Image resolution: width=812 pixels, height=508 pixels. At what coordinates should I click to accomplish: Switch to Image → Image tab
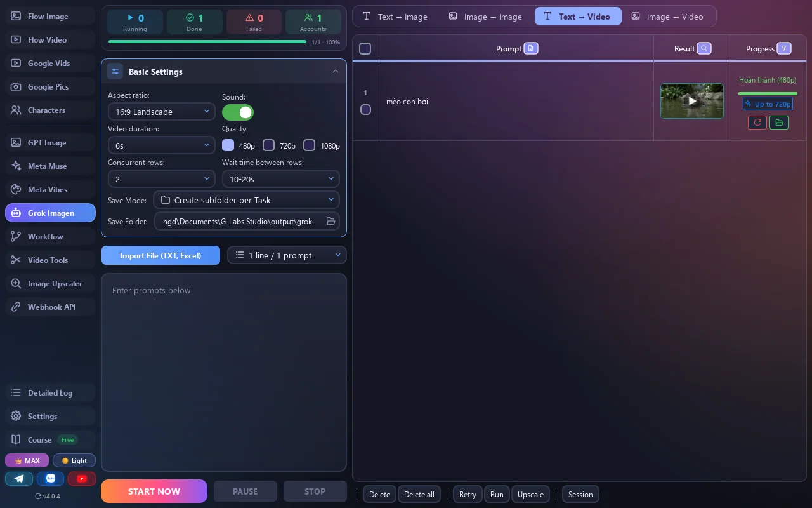pos(485,17)
